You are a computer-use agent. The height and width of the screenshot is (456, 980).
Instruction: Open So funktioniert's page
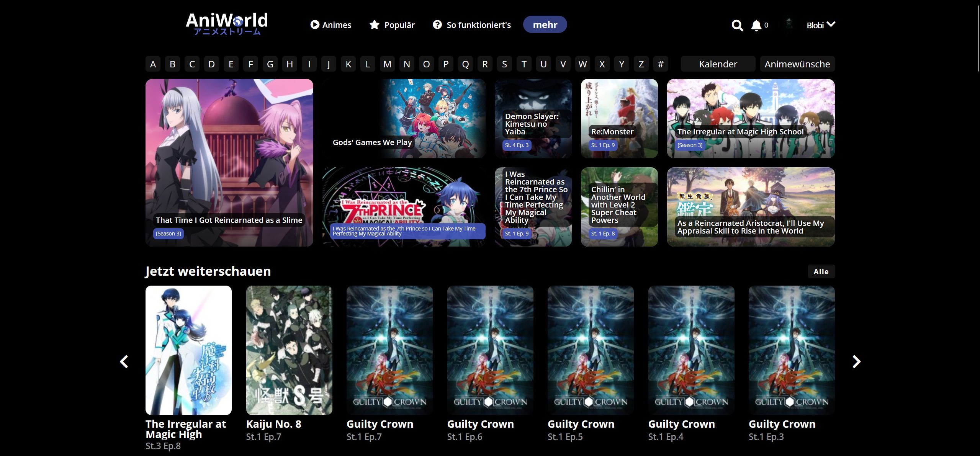click(472, 25)
